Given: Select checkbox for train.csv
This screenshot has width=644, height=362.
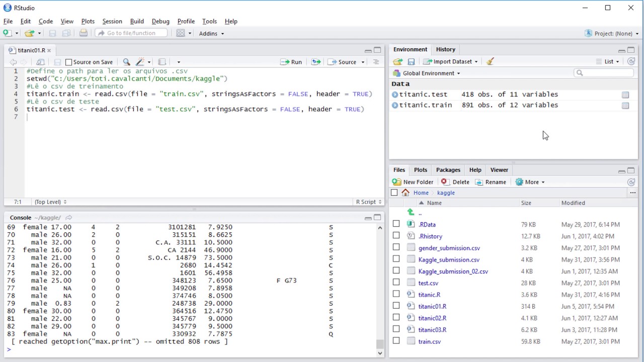Looking at the screenshot, I should [396, 340].
